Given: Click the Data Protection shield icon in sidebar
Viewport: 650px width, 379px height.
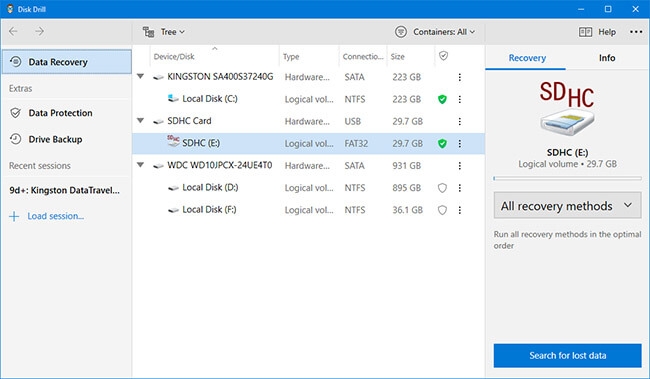Looking at the screenshot, I should [x=15, y=113].
